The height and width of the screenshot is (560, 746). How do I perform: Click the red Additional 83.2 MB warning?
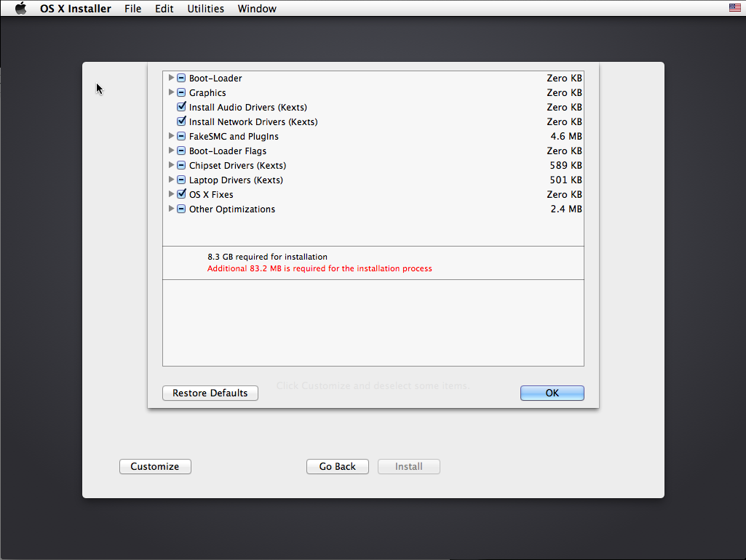pos(320,268)
